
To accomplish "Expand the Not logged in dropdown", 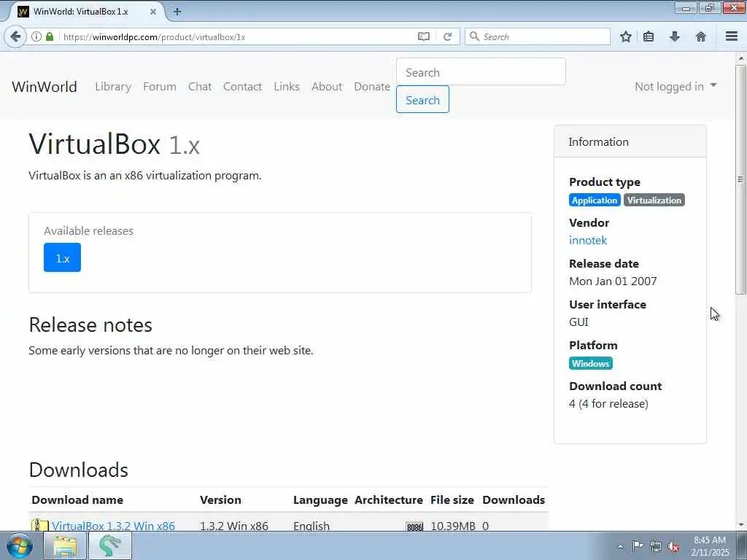I will (x=676, y=87).
